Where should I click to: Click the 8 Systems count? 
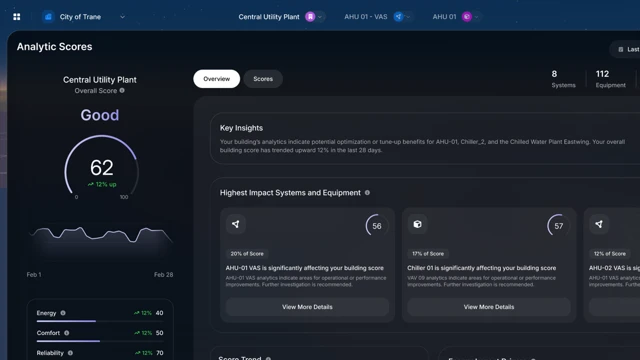(x=563, y=79)
